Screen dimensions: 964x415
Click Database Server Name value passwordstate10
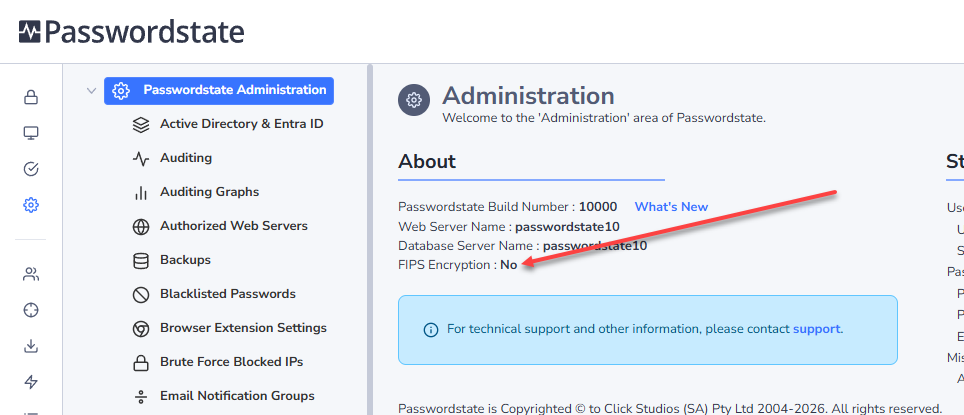coord(595,246)
